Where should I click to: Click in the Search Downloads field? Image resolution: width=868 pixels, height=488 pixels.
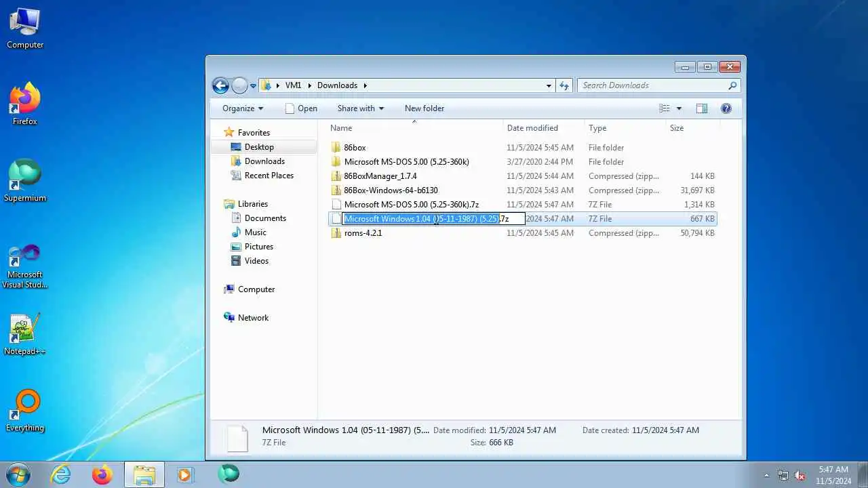point(653,85)
